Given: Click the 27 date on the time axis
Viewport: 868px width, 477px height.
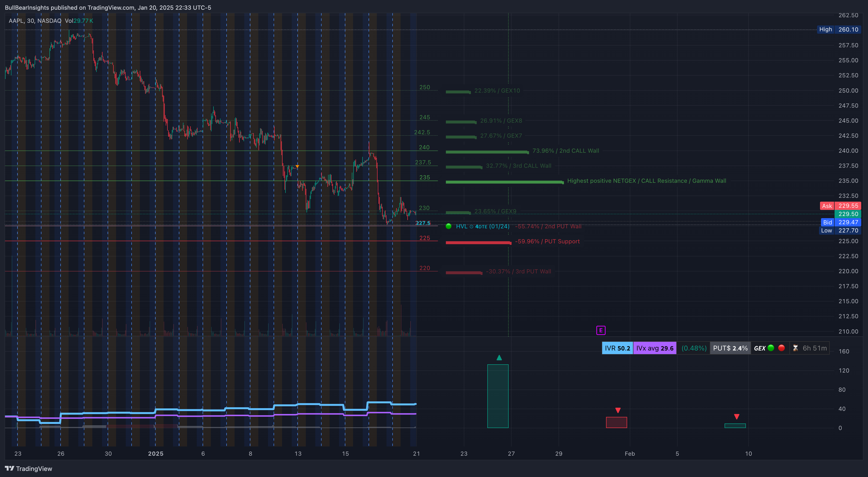Looking at the screenshot, I should 511,454.
